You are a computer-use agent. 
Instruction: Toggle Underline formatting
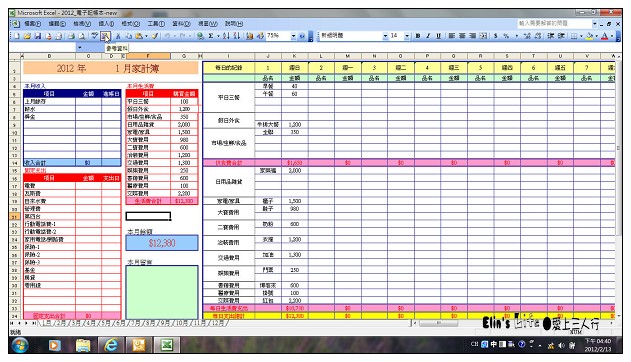(x=438, y=36)
